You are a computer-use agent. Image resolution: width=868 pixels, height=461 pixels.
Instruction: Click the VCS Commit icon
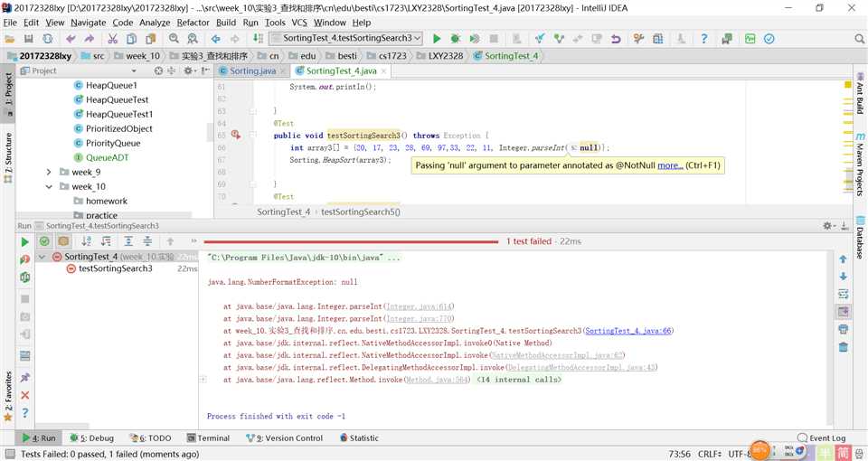(559, 38)
